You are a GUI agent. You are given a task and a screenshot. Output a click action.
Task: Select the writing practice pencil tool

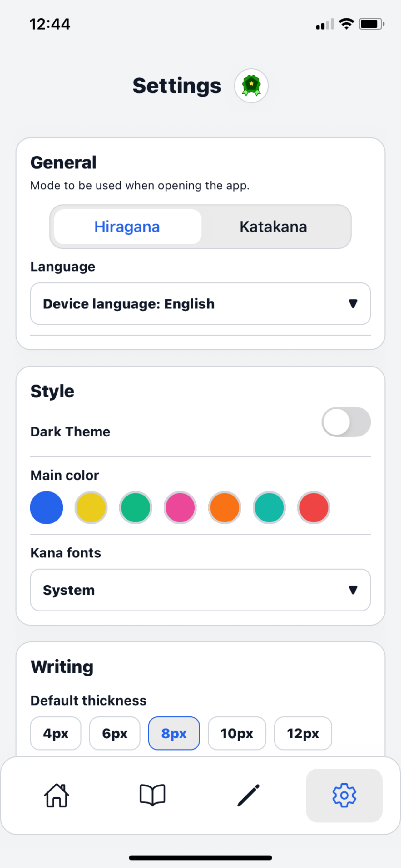(x=248, y=796)
